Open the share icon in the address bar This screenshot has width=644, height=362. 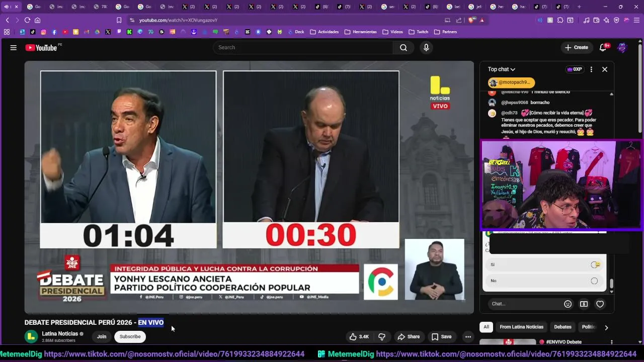click(459, 20)
